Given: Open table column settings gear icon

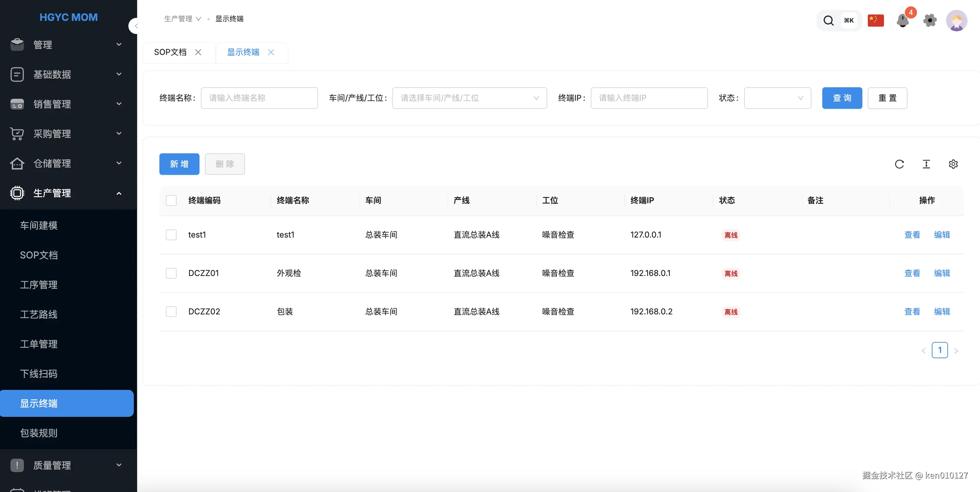Looking at the screenshot, I should (x=953, y=164).
